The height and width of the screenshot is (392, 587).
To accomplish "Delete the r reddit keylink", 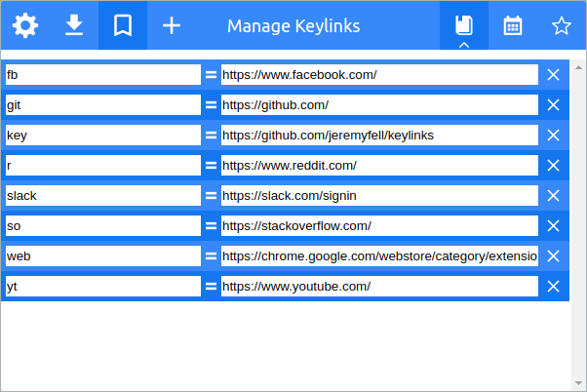I will (x=553, y=166).
